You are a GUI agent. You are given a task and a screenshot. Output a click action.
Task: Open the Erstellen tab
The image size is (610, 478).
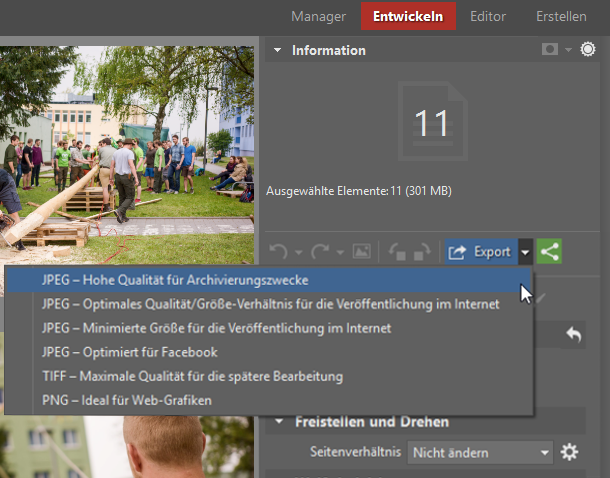561,16
